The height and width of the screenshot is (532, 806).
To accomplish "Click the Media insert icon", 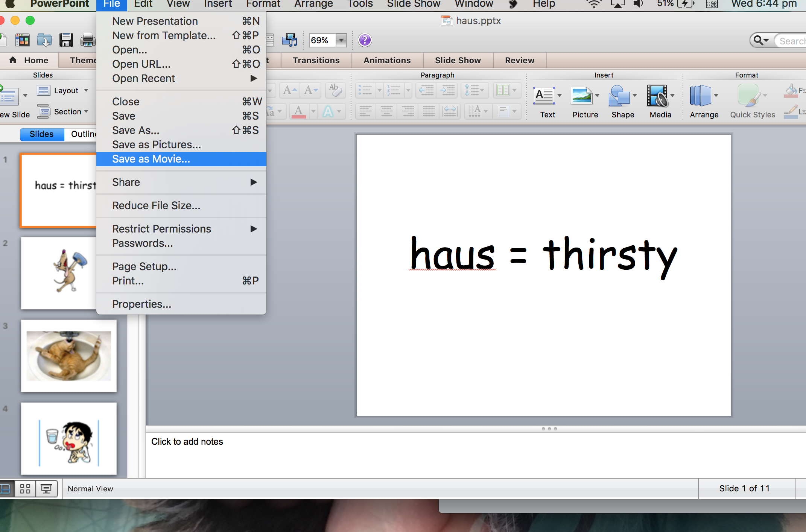I will tap(657, 96).
